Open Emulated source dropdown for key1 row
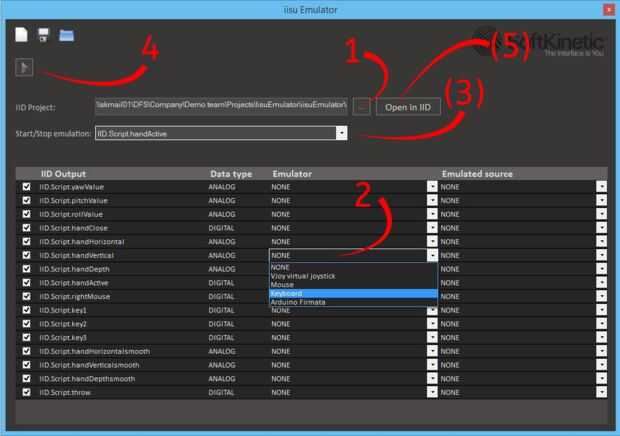Viewport: 620px width, 436px height. point(601,310)
